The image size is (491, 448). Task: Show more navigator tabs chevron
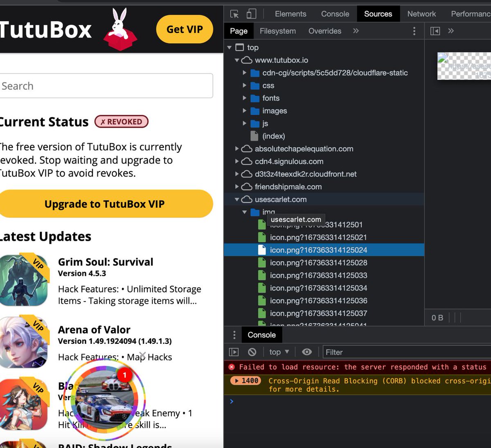click(356, 31)
